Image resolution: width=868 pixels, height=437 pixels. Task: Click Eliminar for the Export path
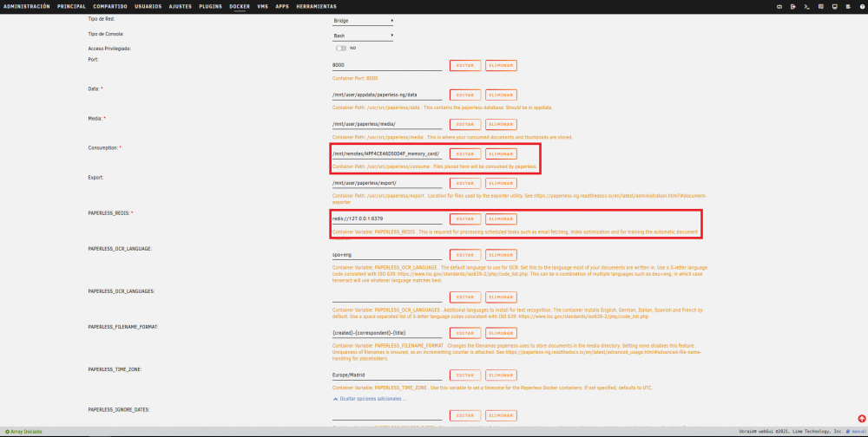[501, 183]
